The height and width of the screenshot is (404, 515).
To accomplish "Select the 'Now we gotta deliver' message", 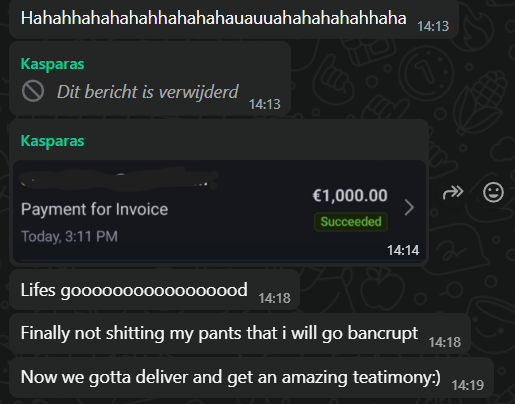I will tap(251, 377).
